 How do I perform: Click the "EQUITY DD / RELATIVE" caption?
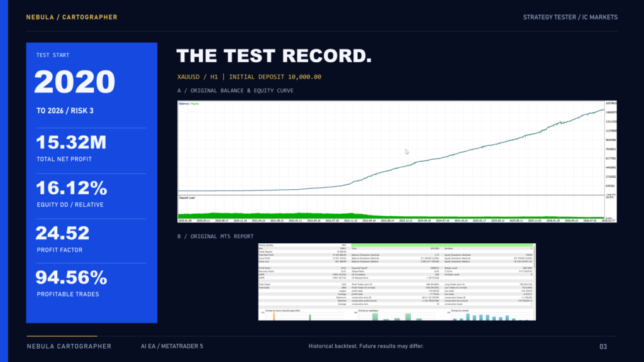70,205
